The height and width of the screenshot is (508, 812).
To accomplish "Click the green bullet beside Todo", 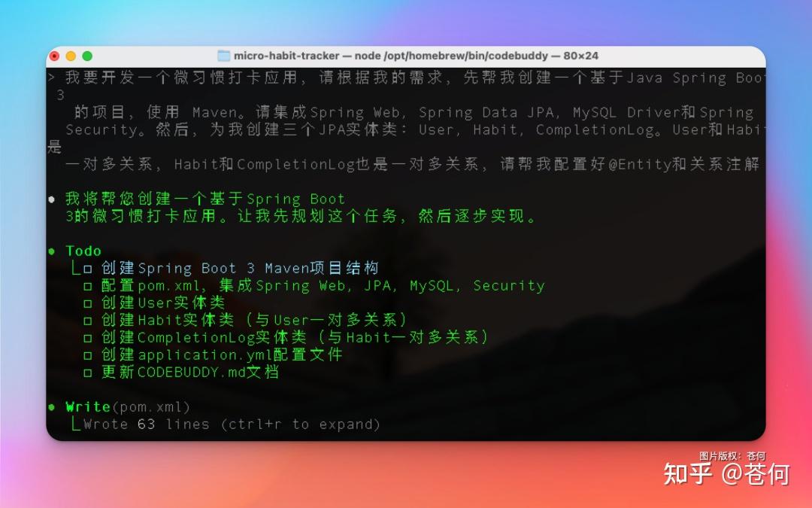I will coord(52,251).
